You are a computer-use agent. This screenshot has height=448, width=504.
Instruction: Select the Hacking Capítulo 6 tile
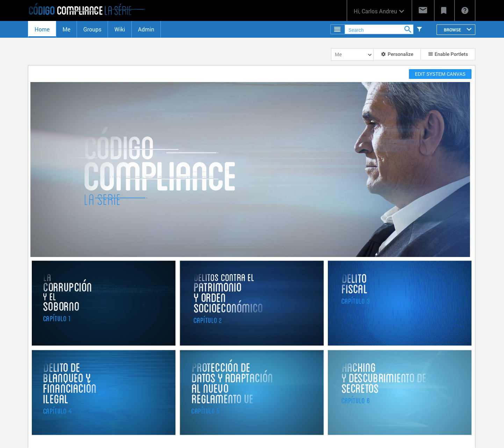[x=399, y=392]
